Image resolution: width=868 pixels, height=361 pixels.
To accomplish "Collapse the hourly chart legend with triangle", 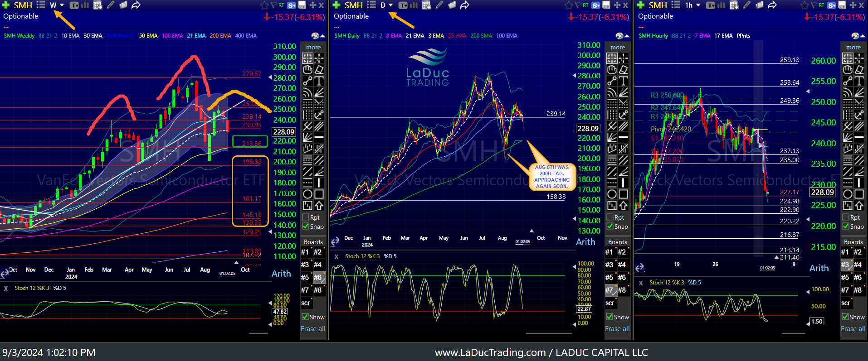I will click(x=863, y=36).
